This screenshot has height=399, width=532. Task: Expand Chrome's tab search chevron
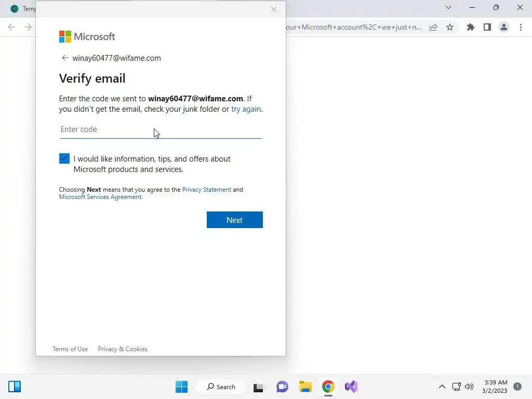pos(448,7)
